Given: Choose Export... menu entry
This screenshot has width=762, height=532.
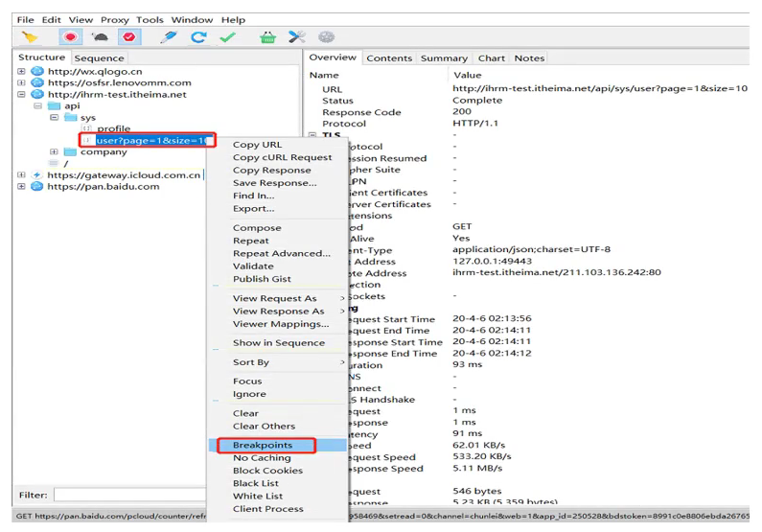Looking at the screenshot, I should [x=254, y=208].
